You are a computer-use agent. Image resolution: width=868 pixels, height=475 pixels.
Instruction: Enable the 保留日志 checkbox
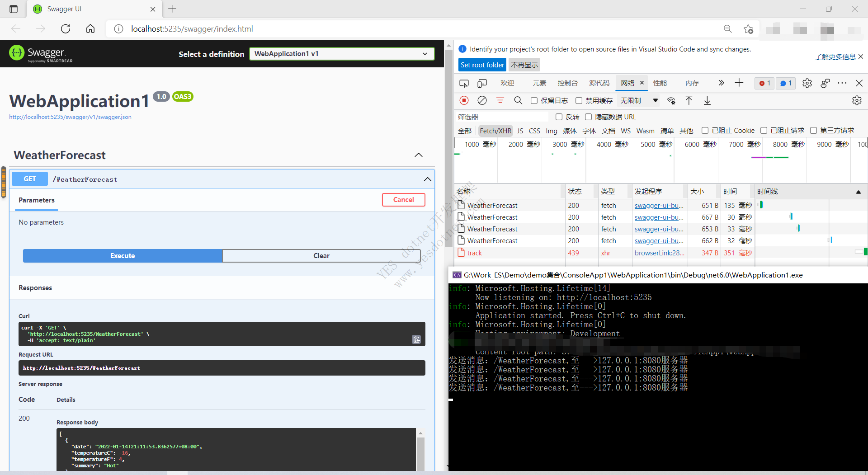coord(534,101)
